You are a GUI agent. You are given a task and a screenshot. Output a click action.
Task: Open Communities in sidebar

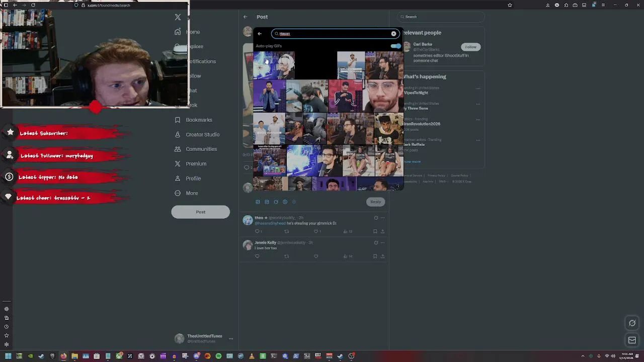[196, 149]
